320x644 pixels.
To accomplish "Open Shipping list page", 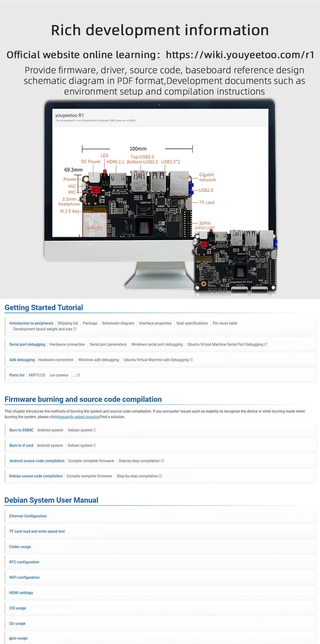I will (x=68, y=323).
